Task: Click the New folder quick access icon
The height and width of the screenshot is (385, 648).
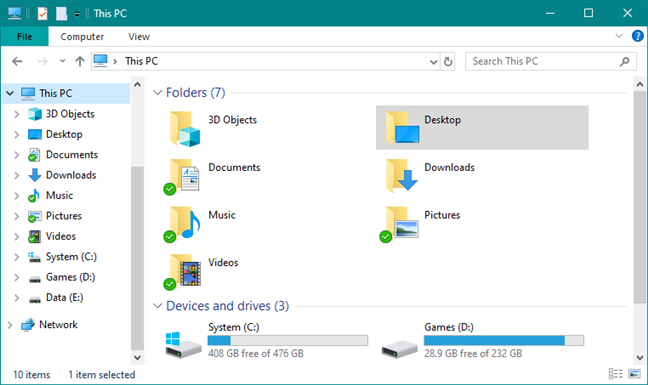Action: [x=62, y=13]
